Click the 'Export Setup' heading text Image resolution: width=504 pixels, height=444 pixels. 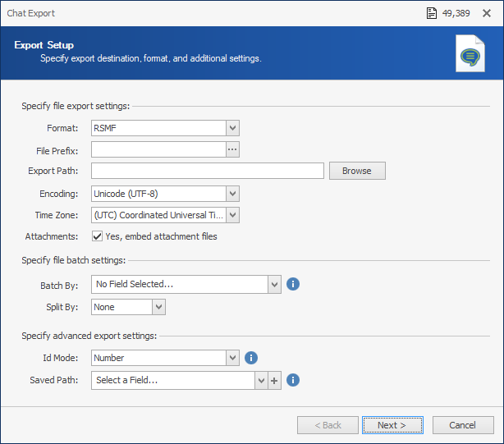point(44,45)
